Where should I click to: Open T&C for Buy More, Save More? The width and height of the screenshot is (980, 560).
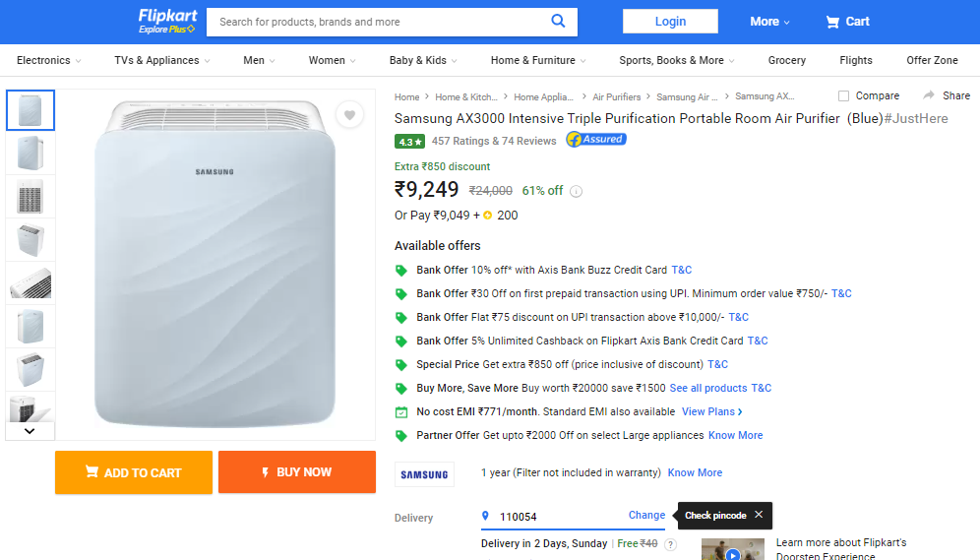(x=761, y=388)
